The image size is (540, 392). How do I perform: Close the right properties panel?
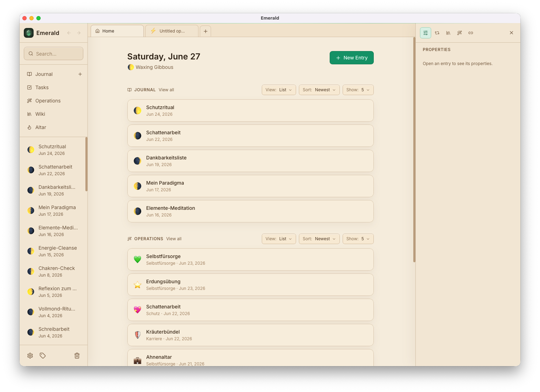coord(511,33)
